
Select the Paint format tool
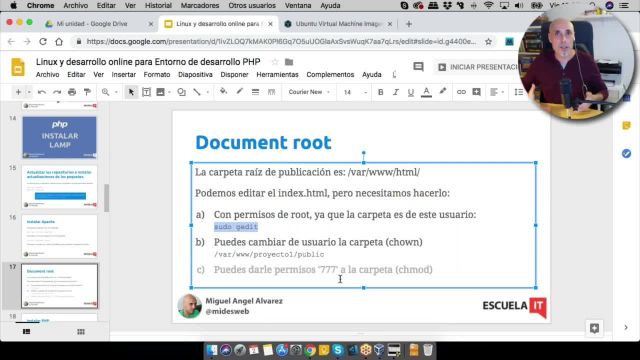pos(87,92)
